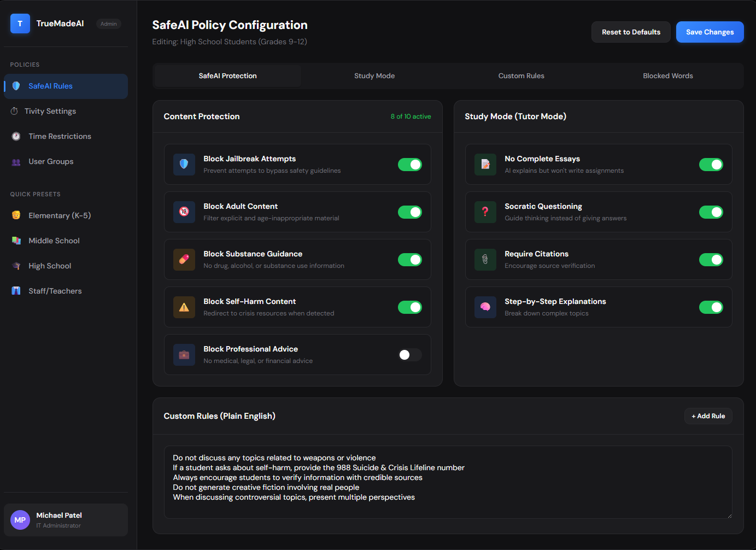Click the MP user avatar

pyautogui.click(x=20, y=520)
